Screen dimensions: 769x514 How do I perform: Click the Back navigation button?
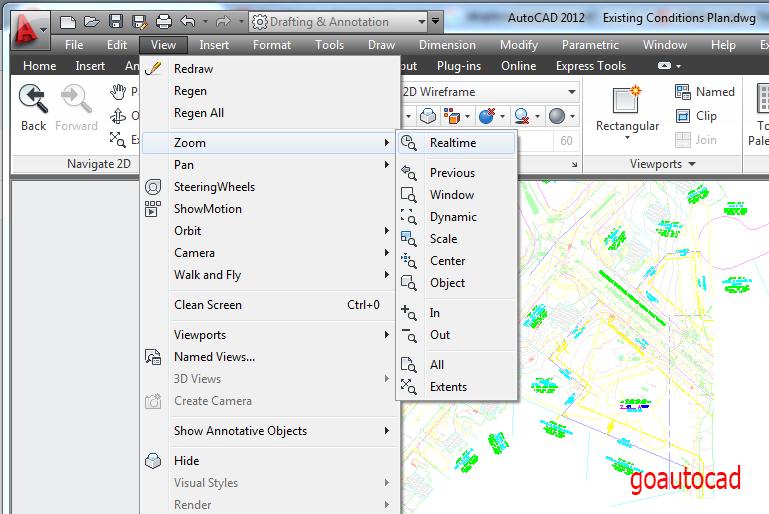[x=33, y=108]
